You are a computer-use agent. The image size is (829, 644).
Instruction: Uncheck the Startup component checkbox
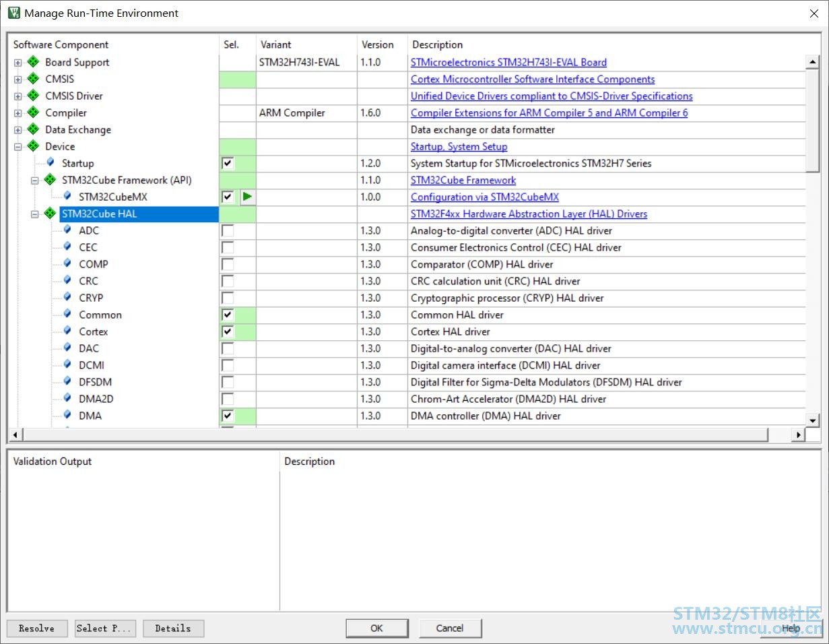tap(228, 163)
